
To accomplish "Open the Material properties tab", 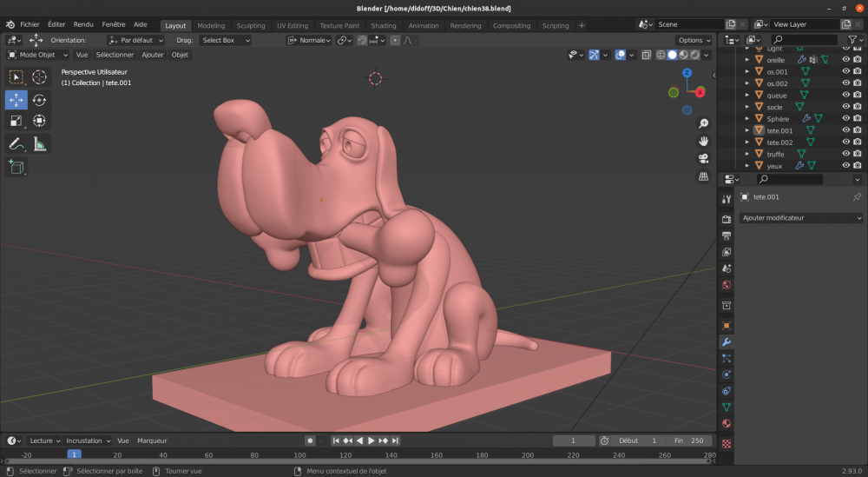I will click(727, 424).
